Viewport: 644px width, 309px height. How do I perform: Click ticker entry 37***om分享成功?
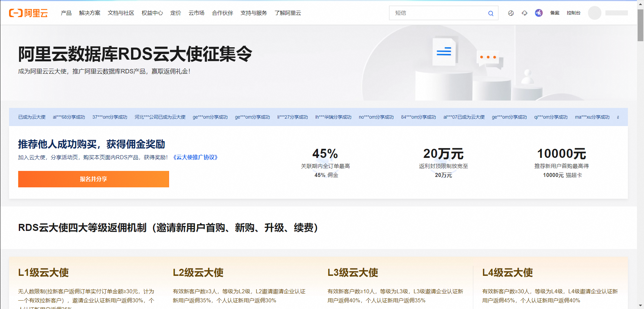point(110,117)
